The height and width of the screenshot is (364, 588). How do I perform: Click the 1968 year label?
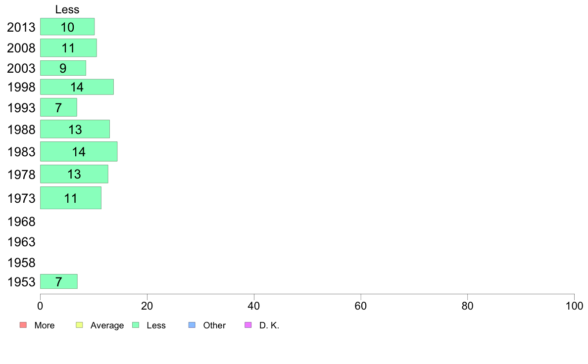point(21,222)
